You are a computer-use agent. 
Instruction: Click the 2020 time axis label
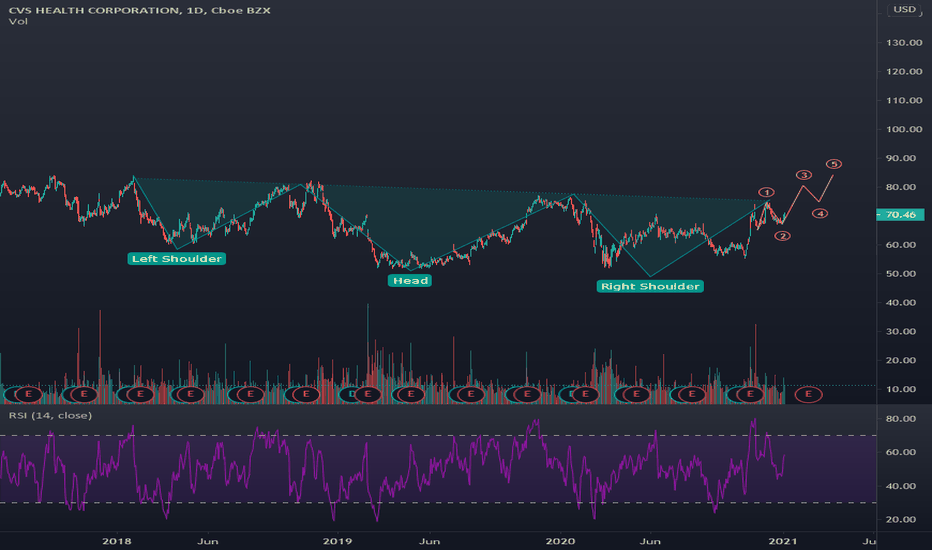point(561,541)
